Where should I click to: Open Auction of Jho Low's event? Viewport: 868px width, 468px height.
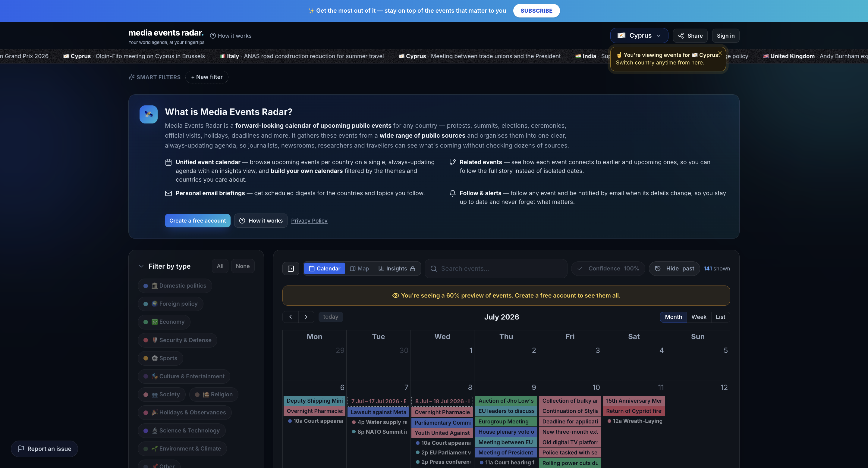(x=506, y=401)
